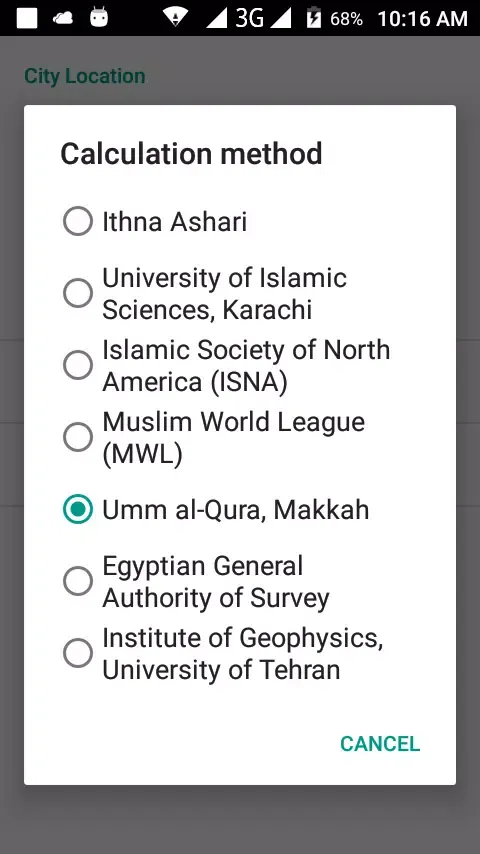Pick the Muslim World League radio button
Screen dimensions: 480x854
[x=78, y=437]
